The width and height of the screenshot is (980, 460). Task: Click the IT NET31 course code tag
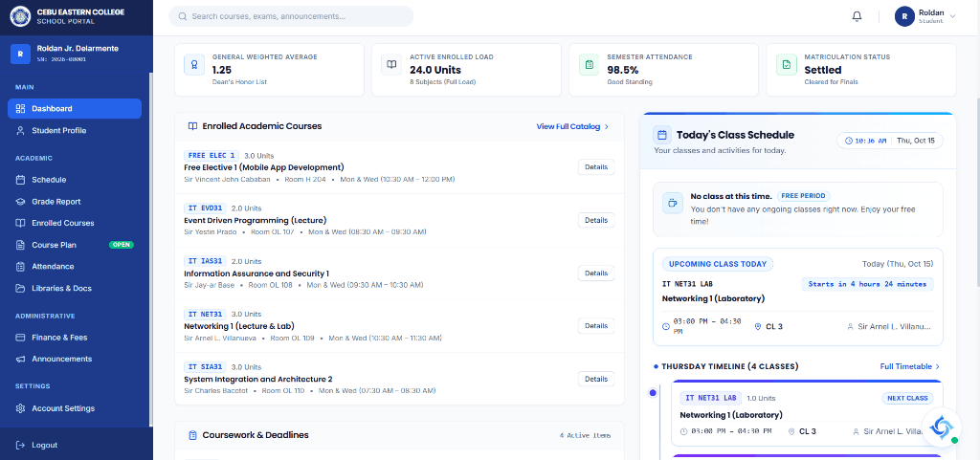click(x=205, y=314)
